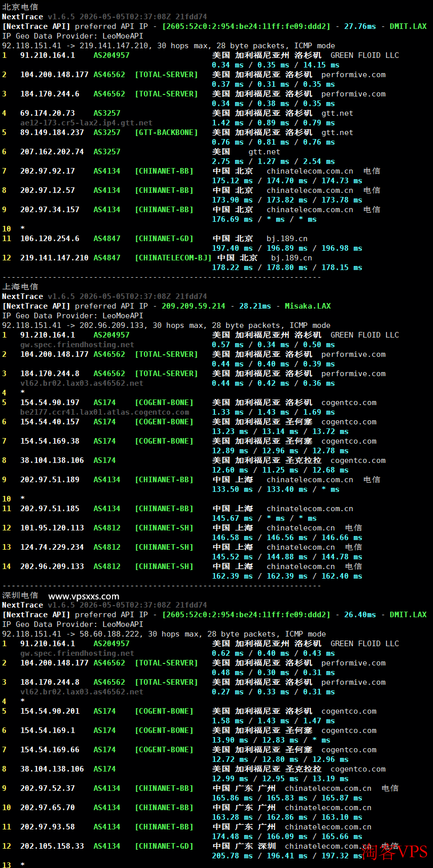The height and width of the screenshot is (868, 433).
Task: Click the 205.78 ms latency value
Action: [x=232, y=856]
